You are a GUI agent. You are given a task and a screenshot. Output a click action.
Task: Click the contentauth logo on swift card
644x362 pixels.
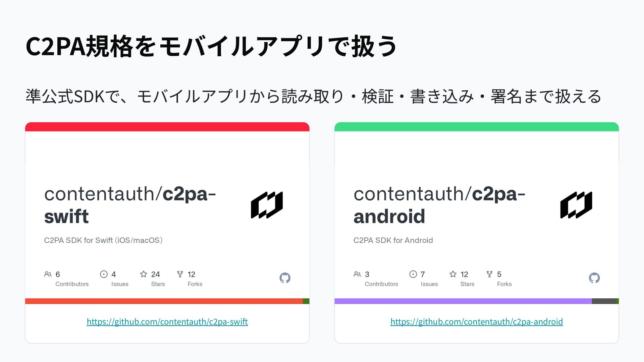(x=267, y=205)
